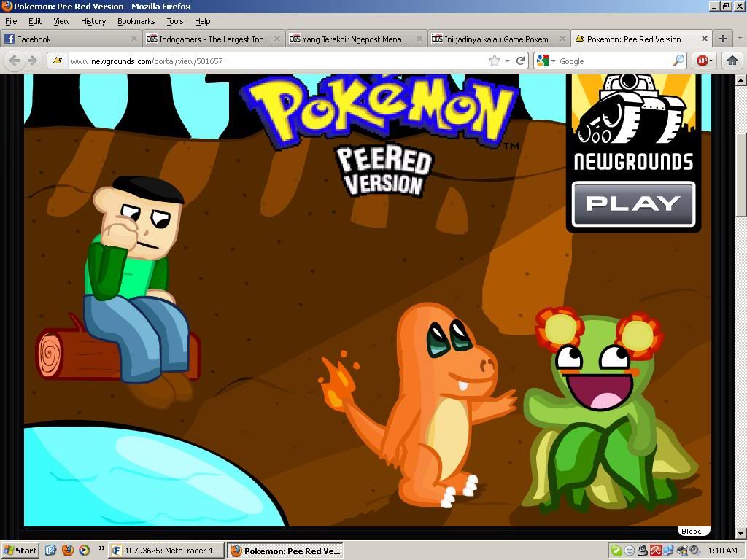Open a new tab with plus button
Viewport: 747px width, 560px height.
click(x=723, y=39)
